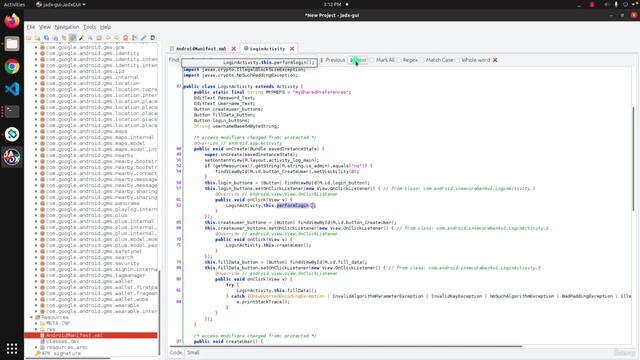Click the Save all toolbar icon

click(47, 38)
